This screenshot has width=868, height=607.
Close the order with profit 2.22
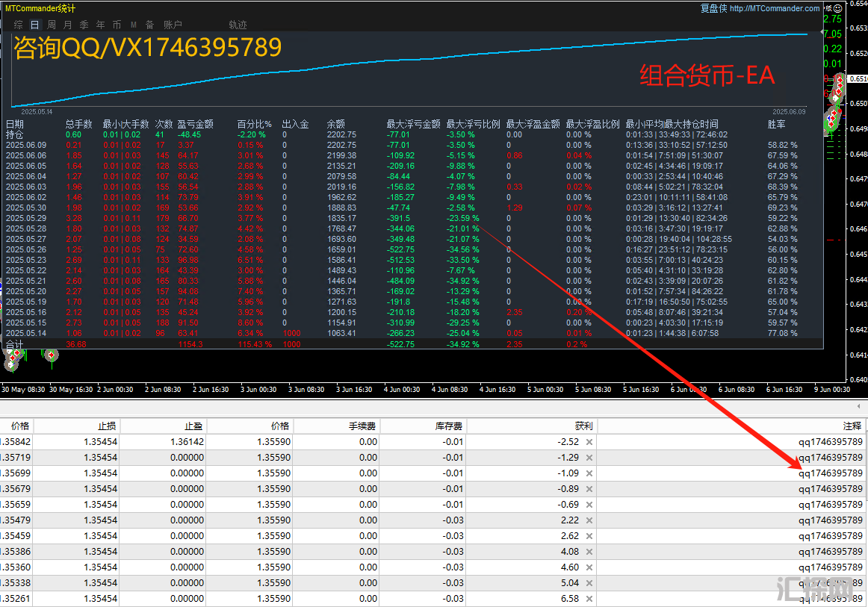[x=589, y=520]
